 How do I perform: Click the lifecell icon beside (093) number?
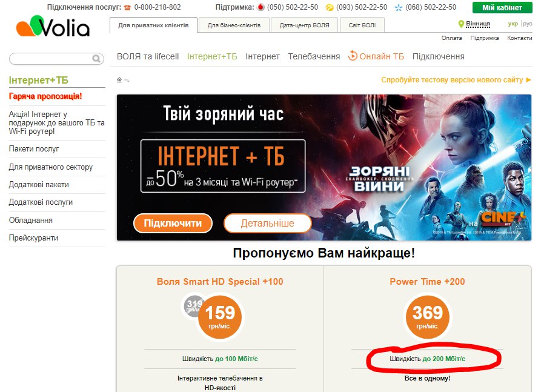[330, 8]
